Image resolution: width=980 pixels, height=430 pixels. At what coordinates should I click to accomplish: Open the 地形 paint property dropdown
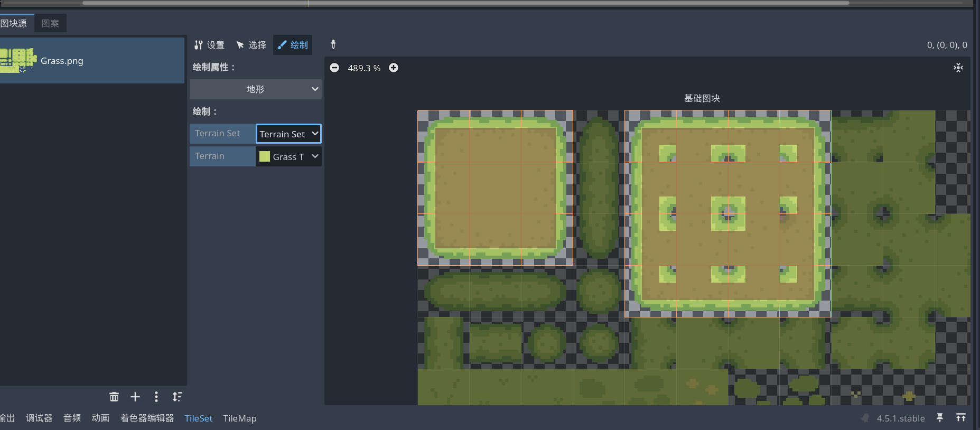pos(256,89)
